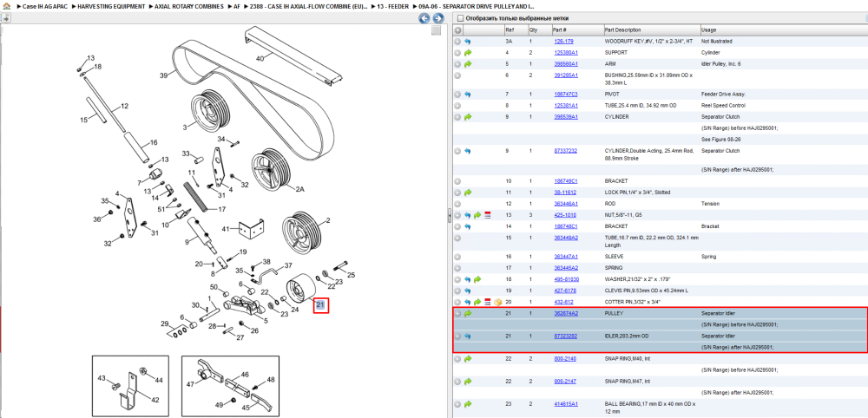The height and width of the screenshot is (418, 868).
Task: Click callout 46 in the inset arm view
Action: point(245,375)
